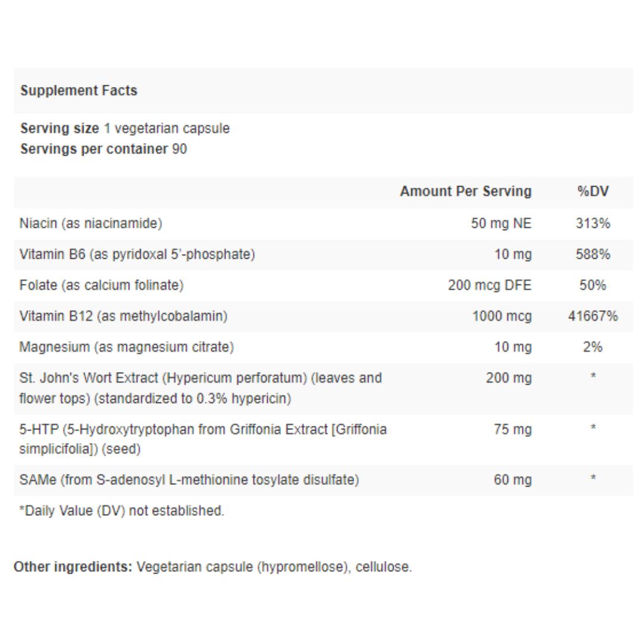
Task: Select the Magnesium (as magnesium citrate) label
Action: click(126, 348)
